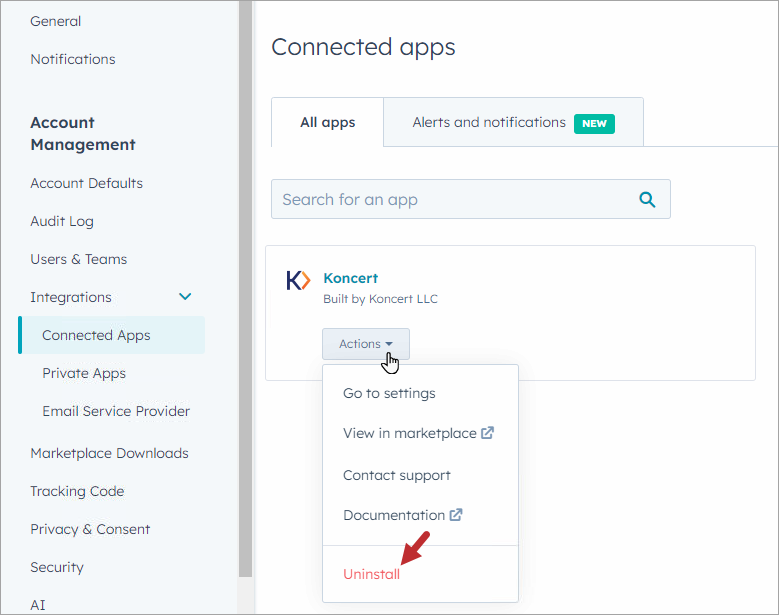Click external link icon beside Documentation
779x615 pixels.
[456, 515]
